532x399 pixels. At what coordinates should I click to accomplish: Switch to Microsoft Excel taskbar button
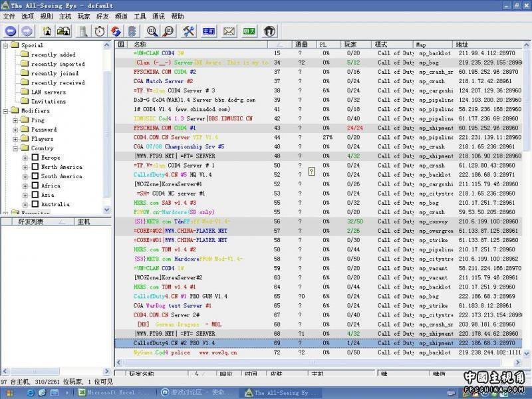click(116, 392)
